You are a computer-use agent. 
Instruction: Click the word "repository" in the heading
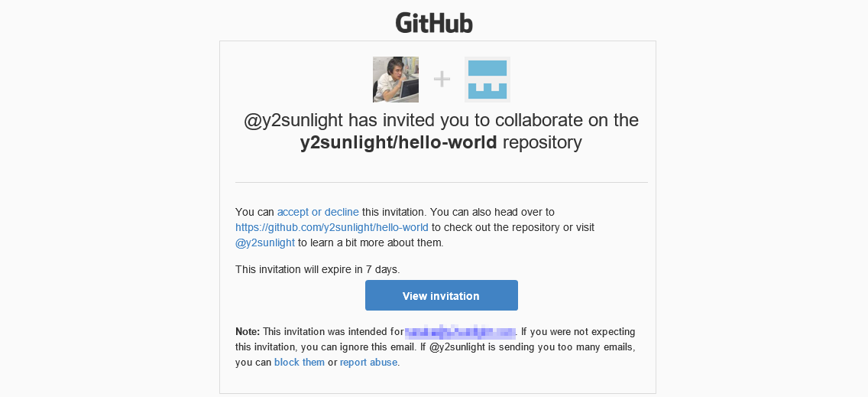point(542,143)
